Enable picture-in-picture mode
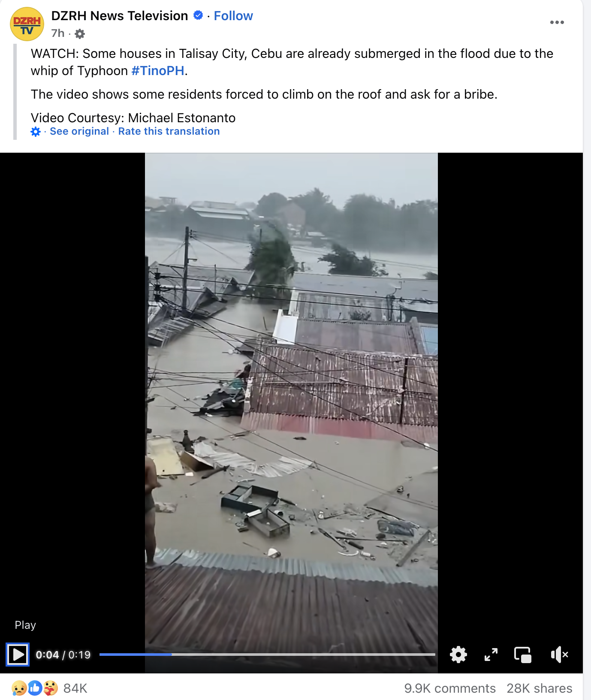Image resolution: width=591 pixels, height=700 pixels. tap(523, 655)
